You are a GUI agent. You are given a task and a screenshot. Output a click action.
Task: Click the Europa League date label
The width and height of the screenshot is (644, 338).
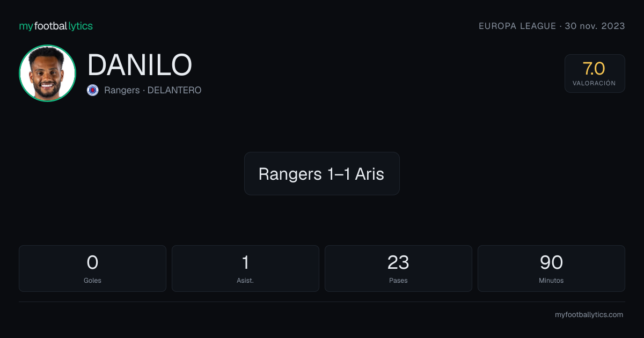[552, 26]
